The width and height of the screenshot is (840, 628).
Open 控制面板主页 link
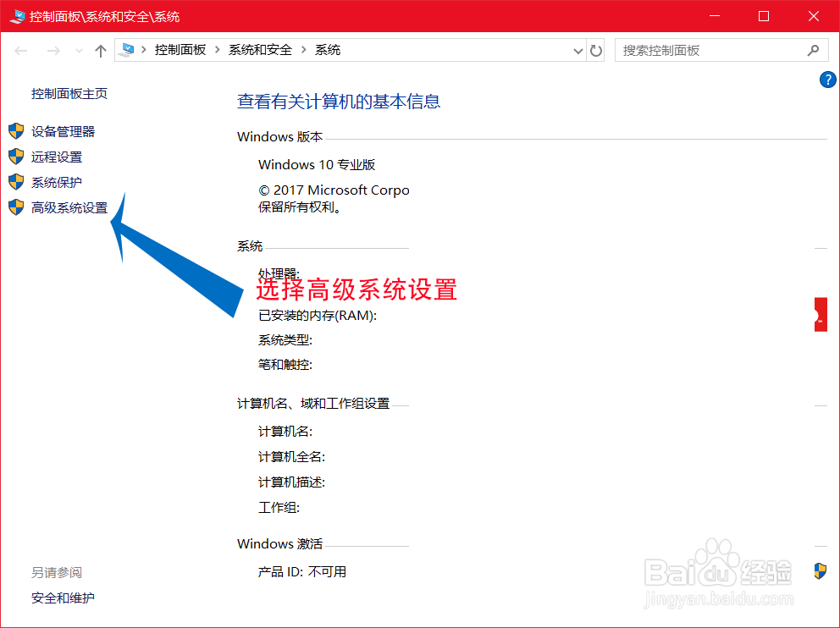click(69, 94)
